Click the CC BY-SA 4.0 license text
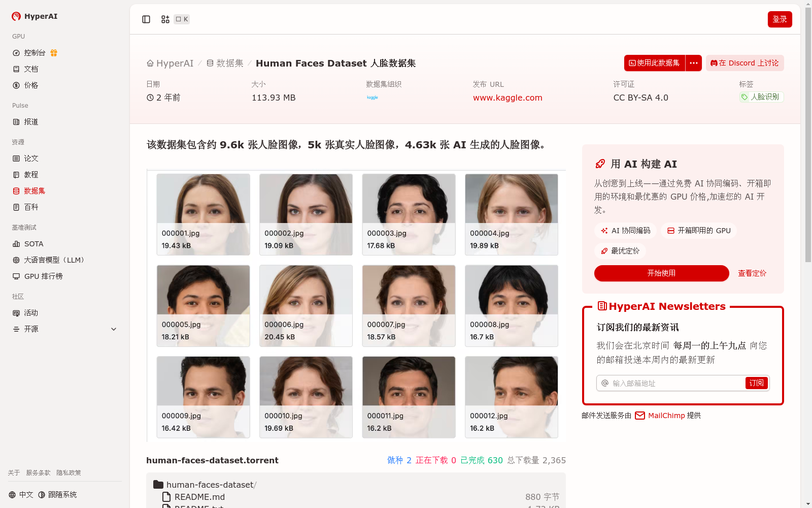Screen dimensions: 812x508 coord(640,98)
